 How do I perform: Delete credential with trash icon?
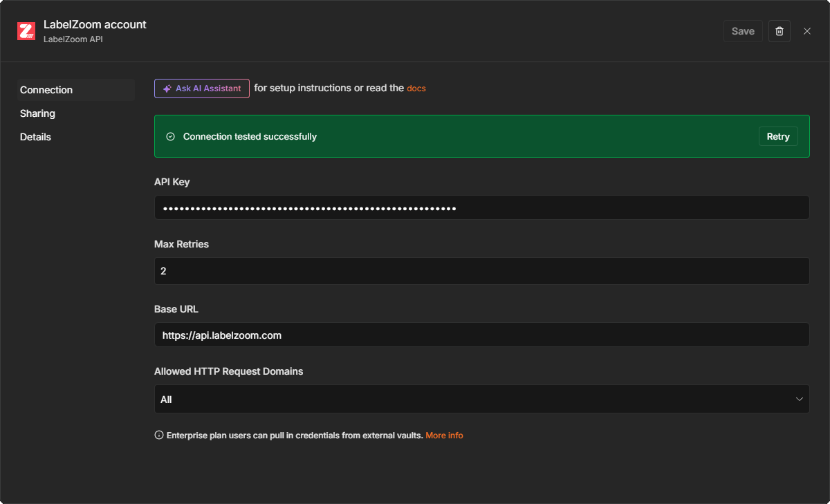780,31
